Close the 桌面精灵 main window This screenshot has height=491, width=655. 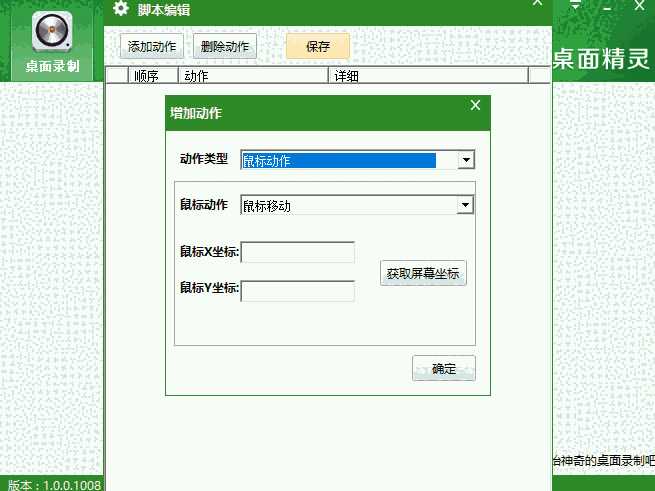(639, 5)
